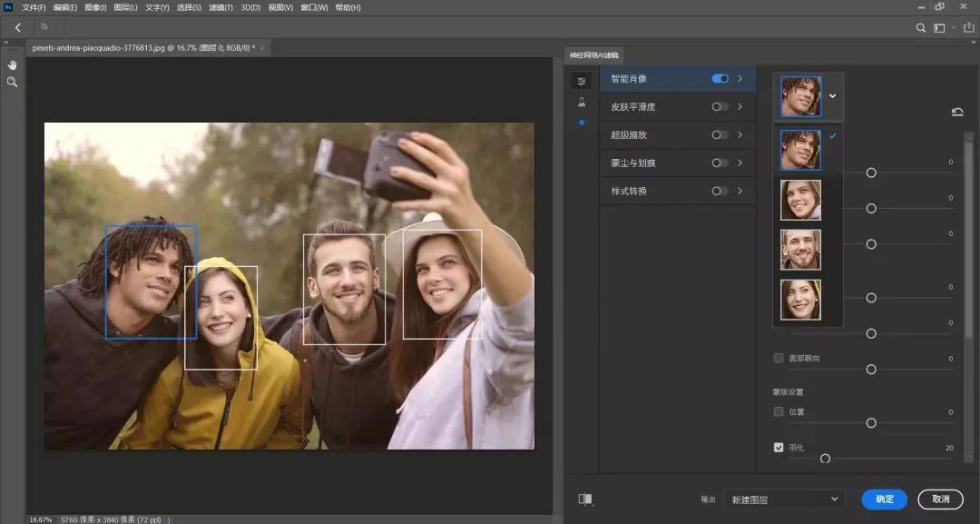Open the search icon at top right
Image resolution: width=980 pixels, height=524 pixels.
click(x=921, y=27)
